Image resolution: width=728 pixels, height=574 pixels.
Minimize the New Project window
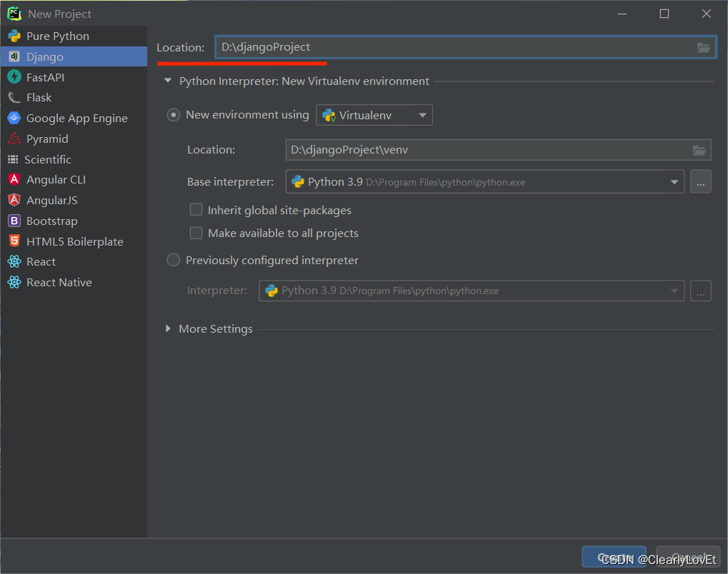click(x=622, y=14)
